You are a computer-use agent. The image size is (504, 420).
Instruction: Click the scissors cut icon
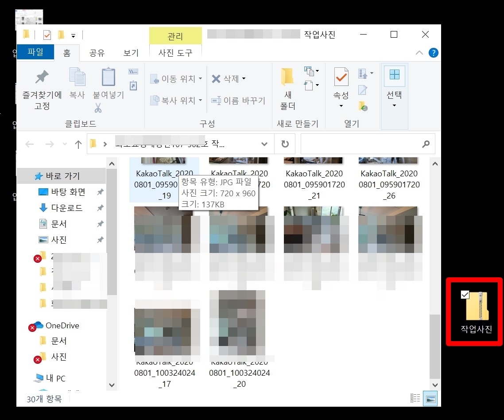(x=98, y=108)
